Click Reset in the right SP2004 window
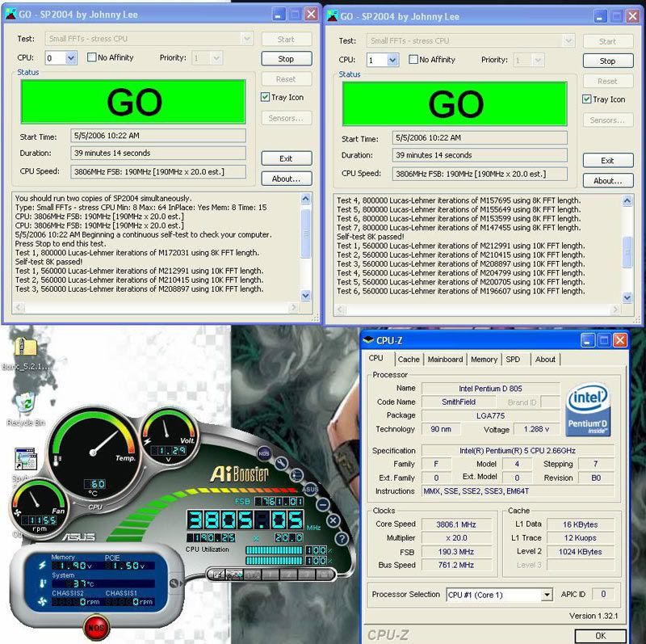The height and width of the screenshot is (644, 646). point(608,82)
